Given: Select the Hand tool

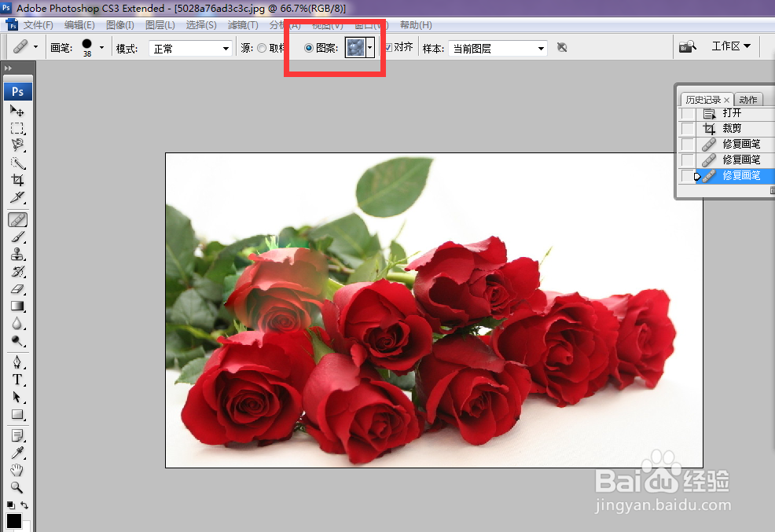Looking at the screenshot, I should [x=17, y=471].
